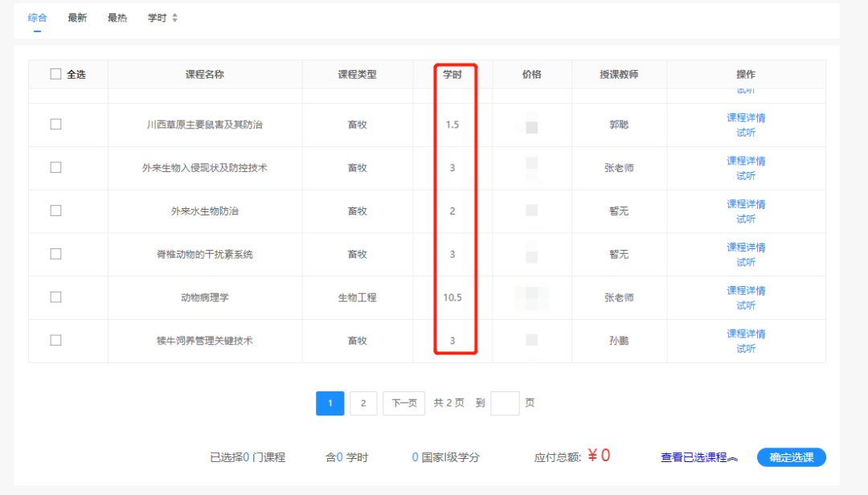Click the 确定选课 button

pyautogui.click(x=792, y=456)
